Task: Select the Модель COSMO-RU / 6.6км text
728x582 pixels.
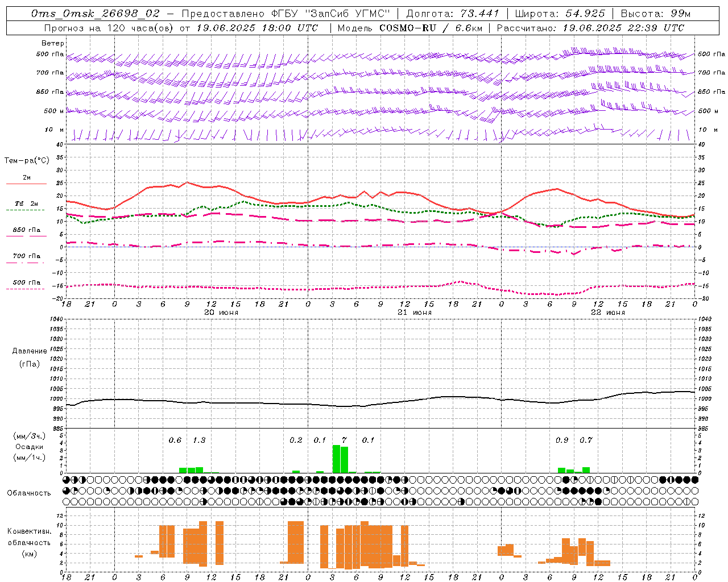Action: click(409, 27)
